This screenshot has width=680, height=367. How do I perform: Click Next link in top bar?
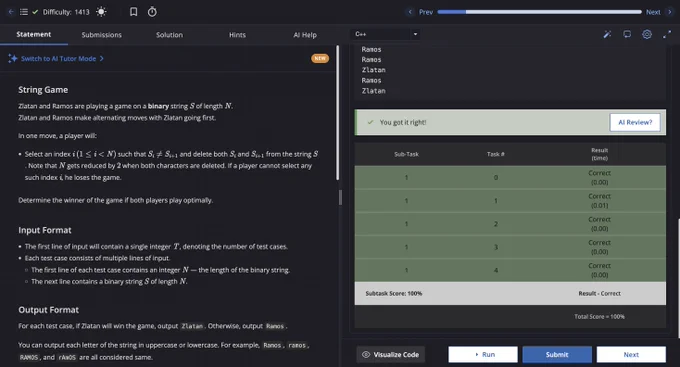coord(653,12)
